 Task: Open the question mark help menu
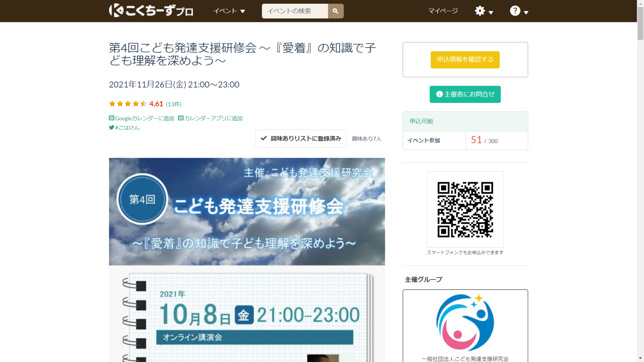point(518,11)
